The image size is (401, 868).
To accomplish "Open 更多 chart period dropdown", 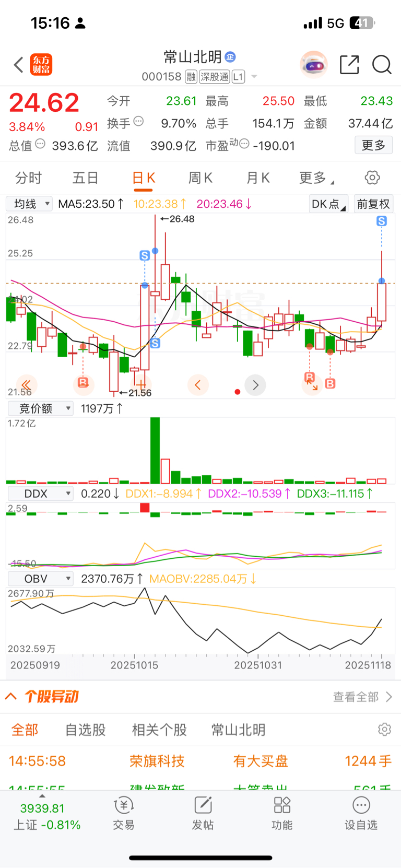I will (316, 178).
